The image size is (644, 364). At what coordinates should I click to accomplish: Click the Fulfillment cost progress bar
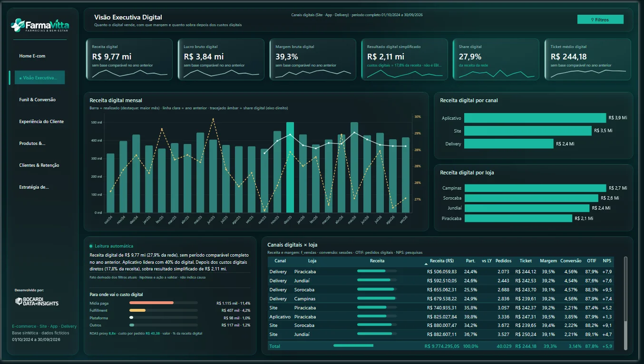[164, 310]
